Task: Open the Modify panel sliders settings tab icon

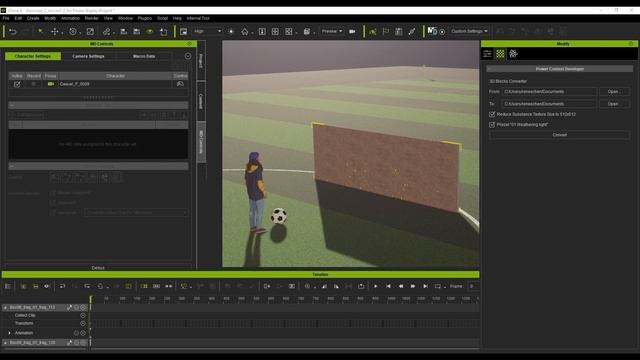Action: click(487, 53)
